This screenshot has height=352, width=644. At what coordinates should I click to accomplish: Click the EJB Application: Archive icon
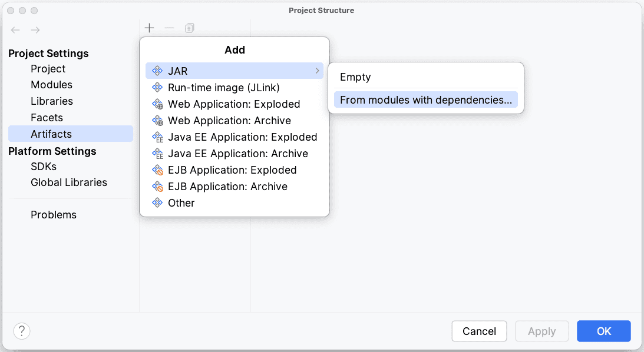point(157,187)
